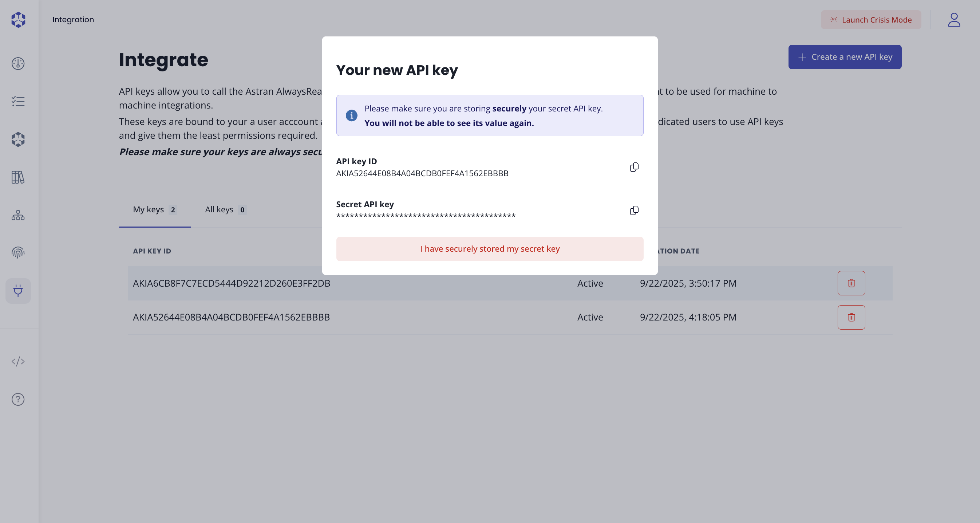The image size is (980, 523).
Task: Open the user profile icon top right
Action: [x=954, y=19]
